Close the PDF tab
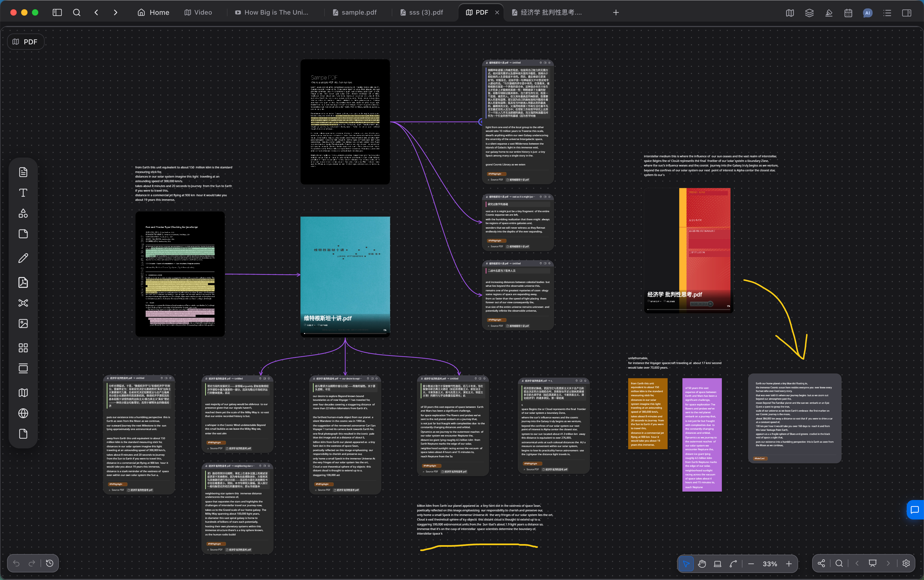Screen dimensions: 924x580 point(497,12)
